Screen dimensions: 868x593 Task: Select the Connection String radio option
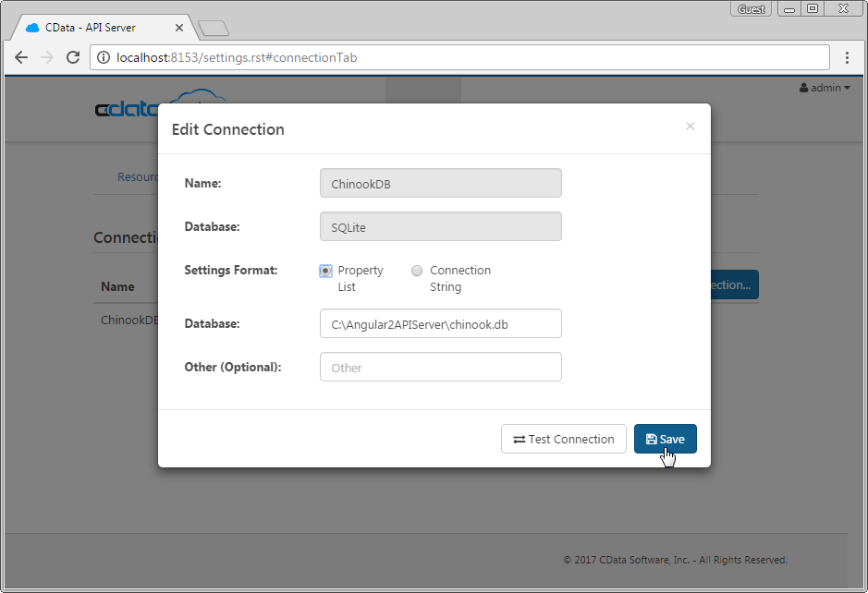click(417, 271)
